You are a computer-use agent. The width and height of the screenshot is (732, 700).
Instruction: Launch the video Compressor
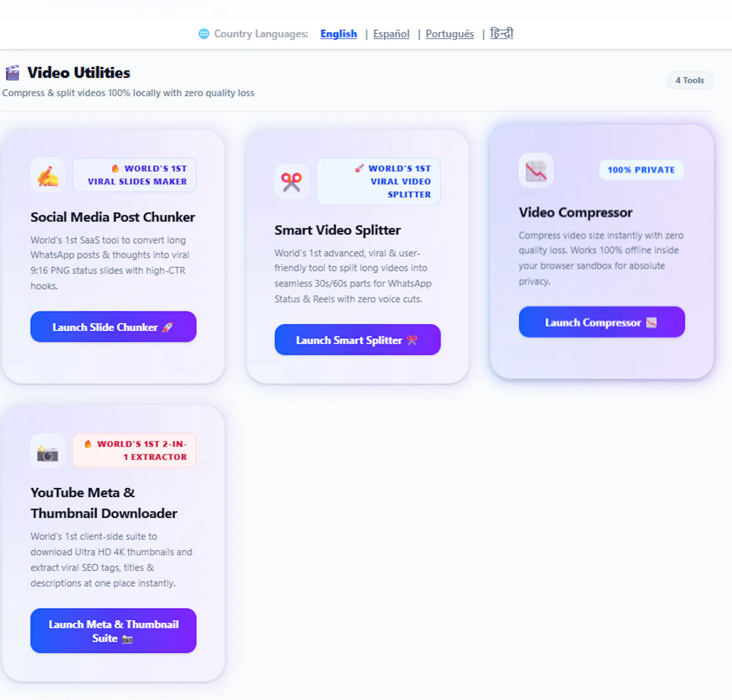602,322
